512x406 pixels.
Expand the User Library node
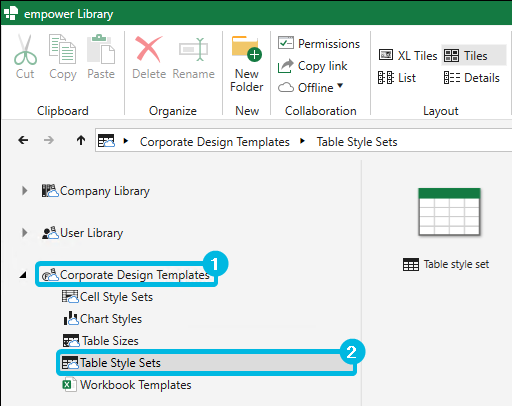(24, 232)
